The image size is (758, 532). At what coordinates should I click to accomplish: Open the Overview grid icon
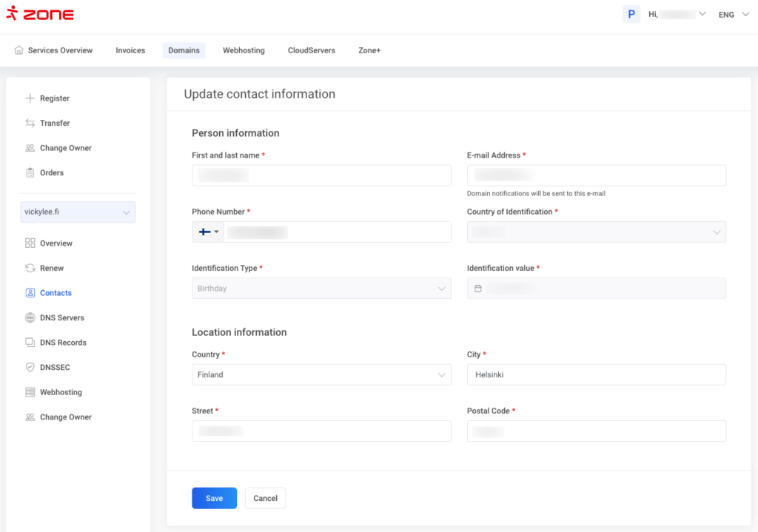[30, 243]
